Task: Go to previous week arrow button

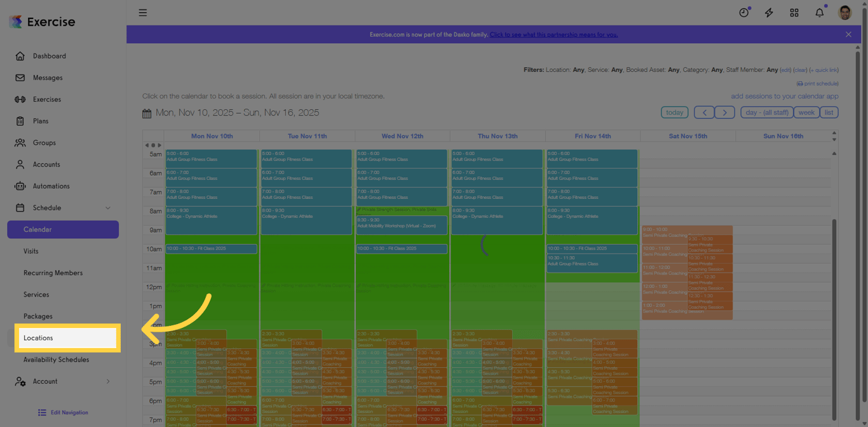Action: pyautogui.click(x=704, y=112)
